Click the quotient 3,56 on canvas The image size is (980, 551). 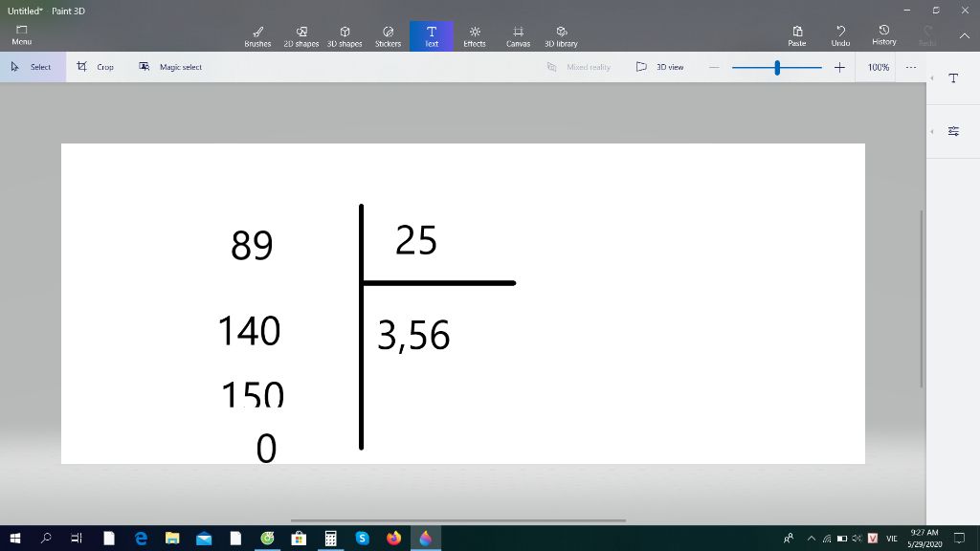(x=413, y=336)
